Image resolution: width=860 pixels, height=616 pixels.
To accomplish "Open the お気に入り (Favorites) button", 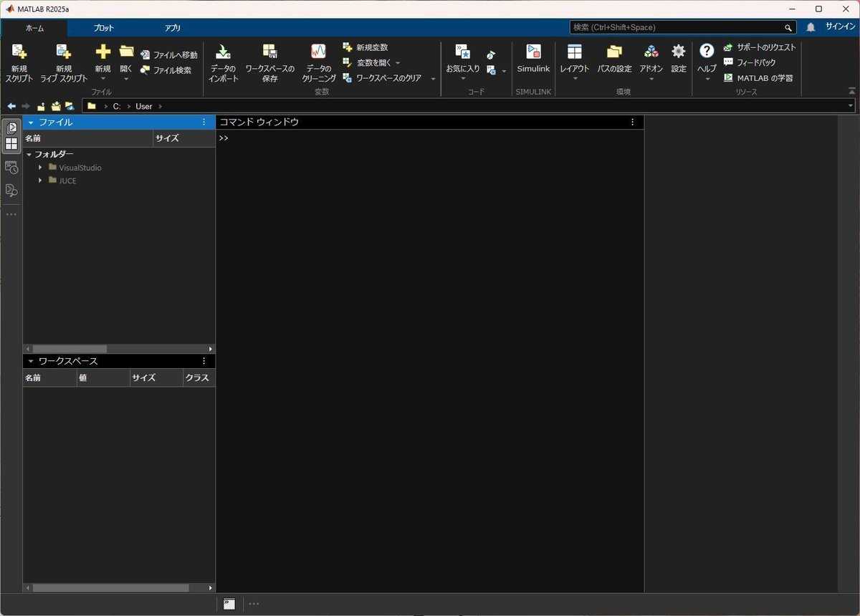I will click(463, 60).
